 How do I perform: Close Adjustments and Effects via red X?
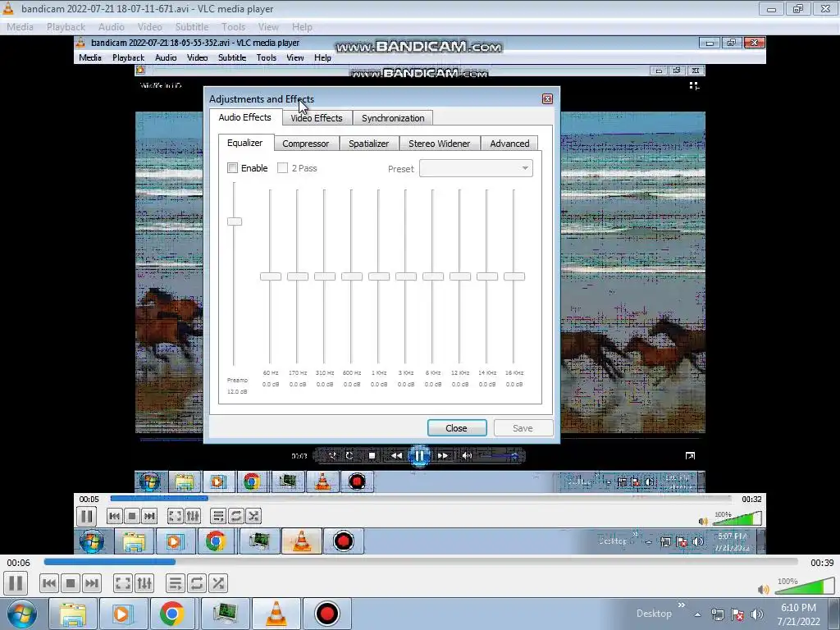547,99
